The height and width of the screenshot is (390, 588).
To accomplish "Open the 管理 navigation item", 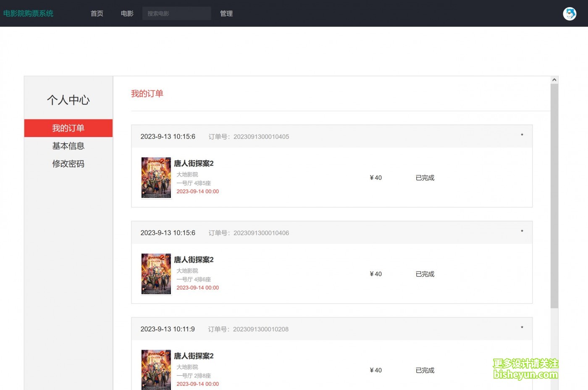I will click(x=226, y=13).
